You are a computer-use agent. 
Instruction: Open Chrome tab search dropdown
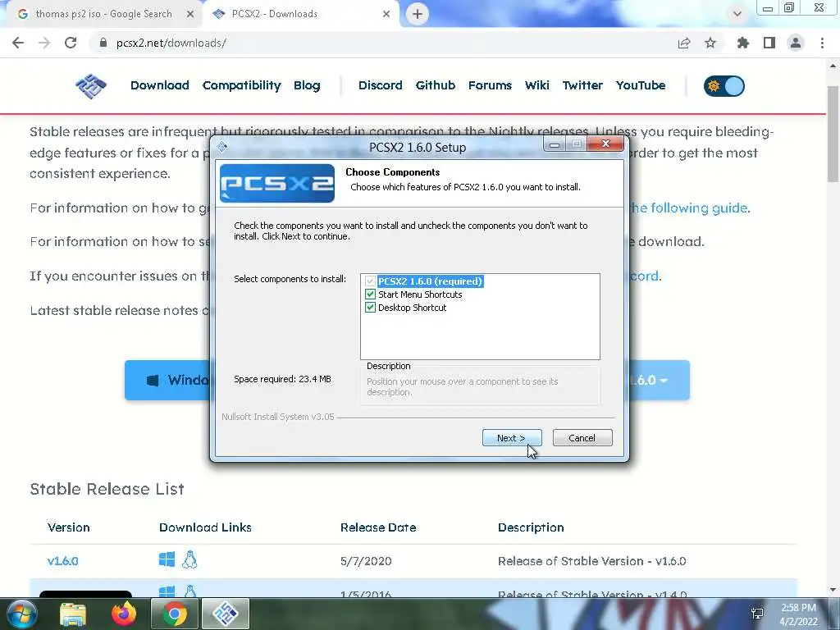point(737,14)
